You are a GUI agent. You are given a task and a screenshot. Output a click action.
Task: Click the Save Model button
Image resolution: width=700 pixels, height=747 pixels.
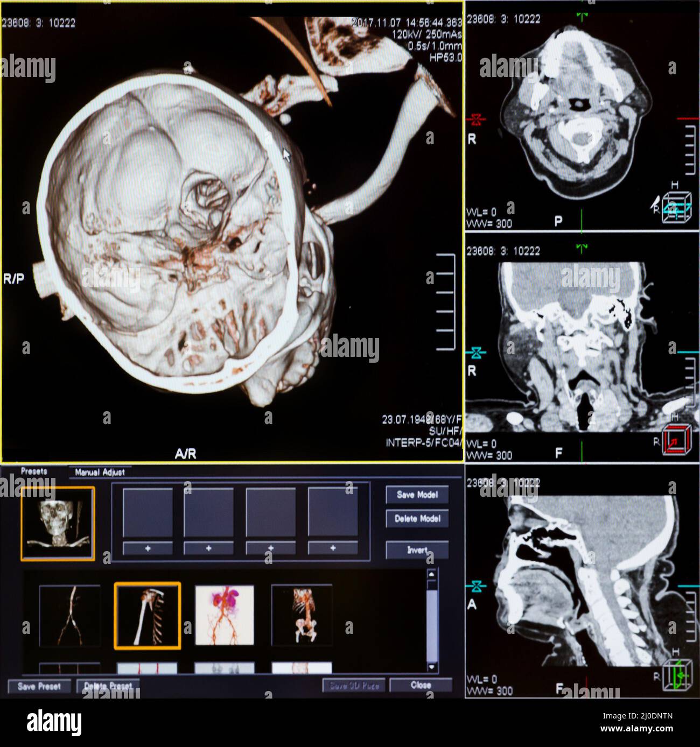coord(417,495)
